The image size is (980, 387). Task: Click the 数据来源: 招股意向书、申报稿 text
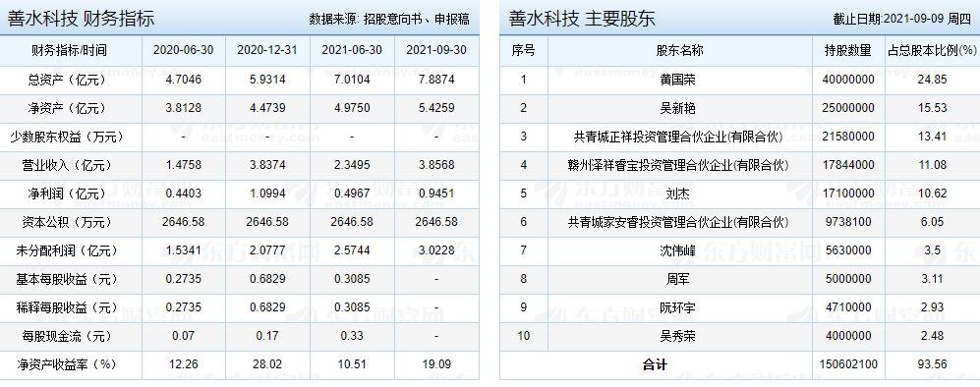pyautogui.click(x=389, y=19)
